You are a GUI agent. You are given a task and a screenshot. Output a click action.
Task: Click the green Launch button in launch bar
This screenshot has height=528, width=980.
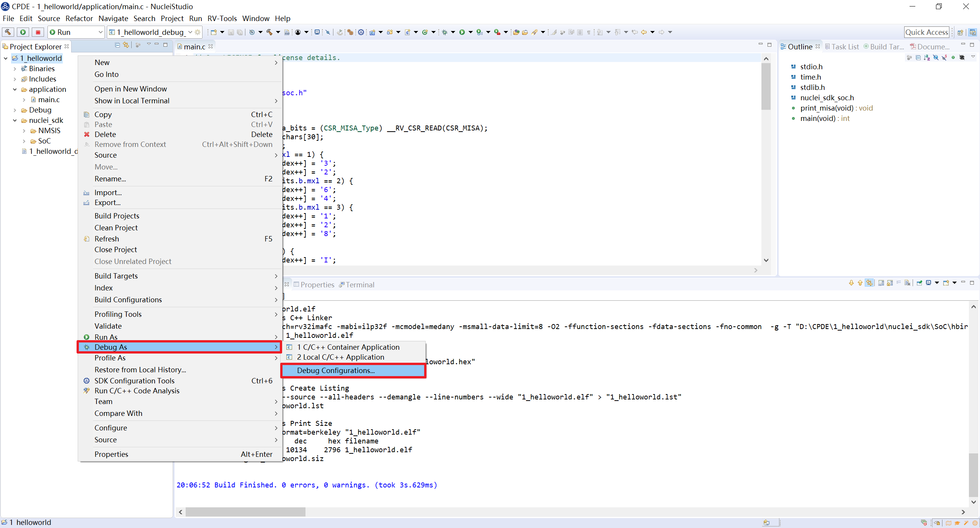(23, 32)
